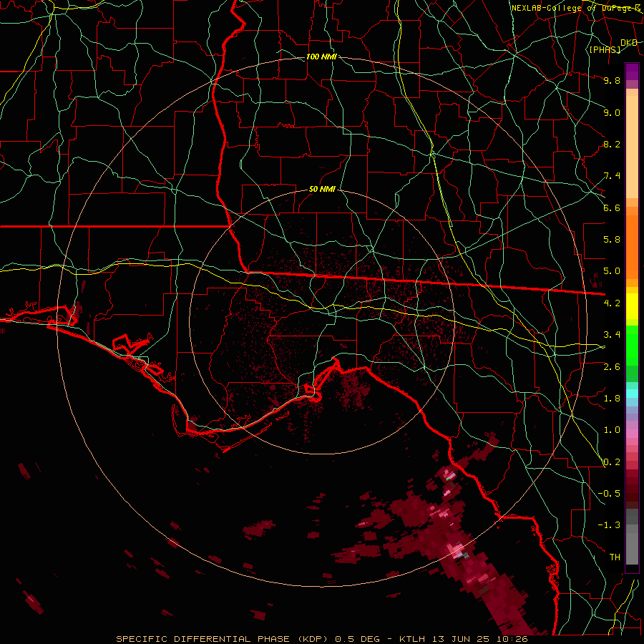Click the bright orange band of the color scale
Screen dimensions: 644x644
pos(632,247)
